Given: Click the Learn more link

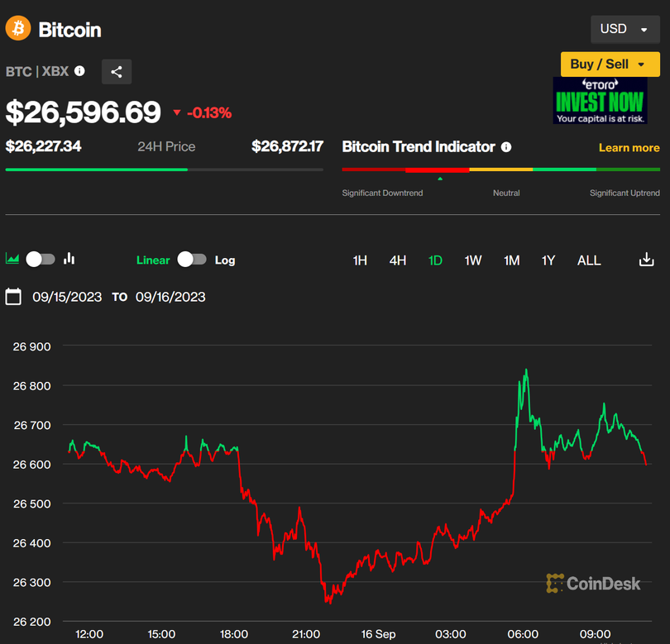Looking at the screenshot, I should tap(629, 148).
